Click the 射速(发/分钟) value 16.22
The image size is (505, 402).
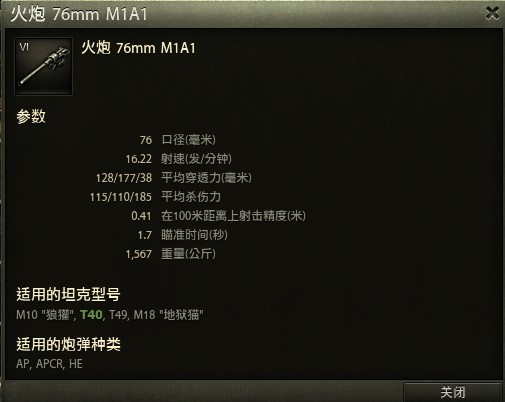pos(139,159)
